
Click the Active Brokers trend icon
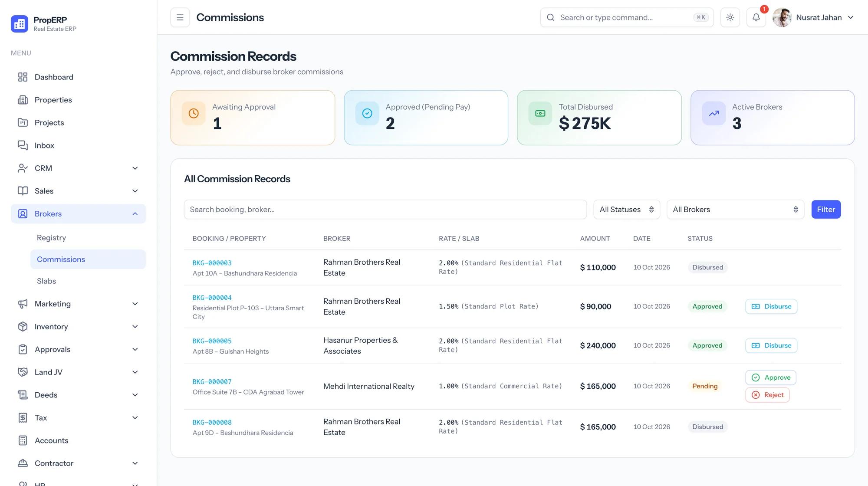[714, 113]
